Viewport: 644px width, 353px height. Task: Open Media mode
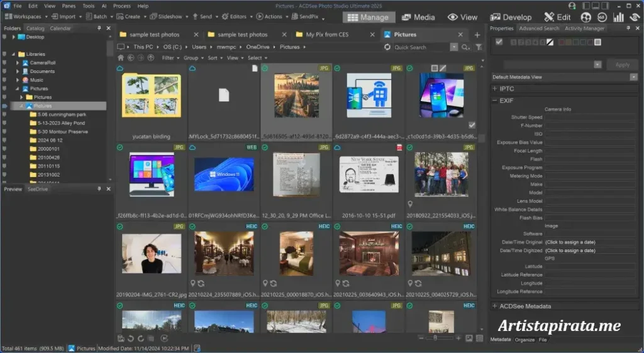pyautogui.click(x=418, y=17)
